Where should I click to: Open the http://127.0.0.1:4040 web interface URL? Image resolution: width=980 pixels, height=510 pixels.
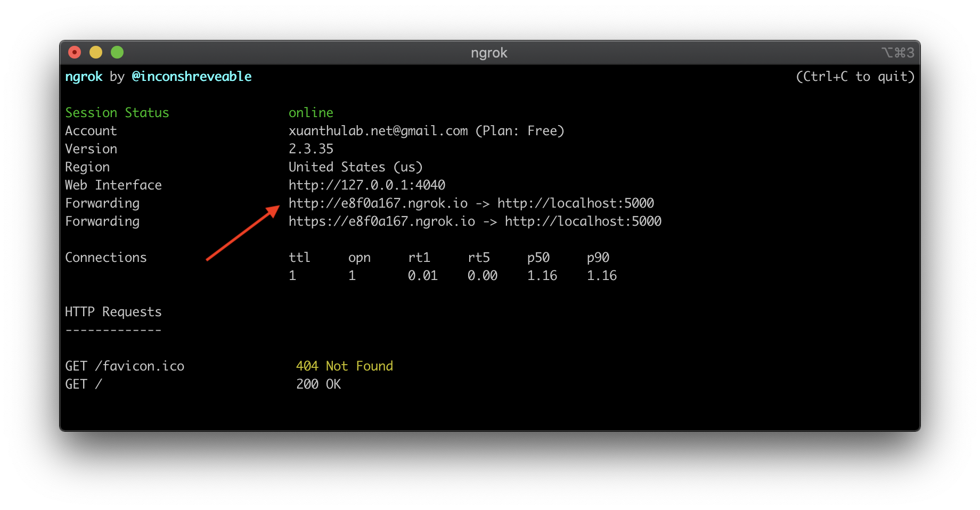pos(367,185)
